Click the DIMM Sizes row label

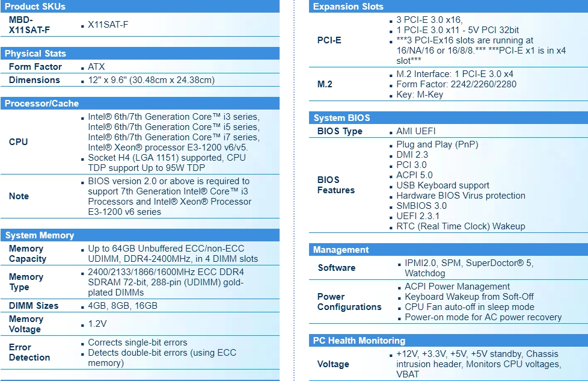tap(34, 306)
